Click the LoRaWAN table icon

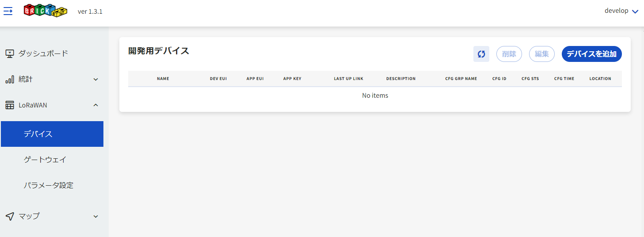(10, 105)
